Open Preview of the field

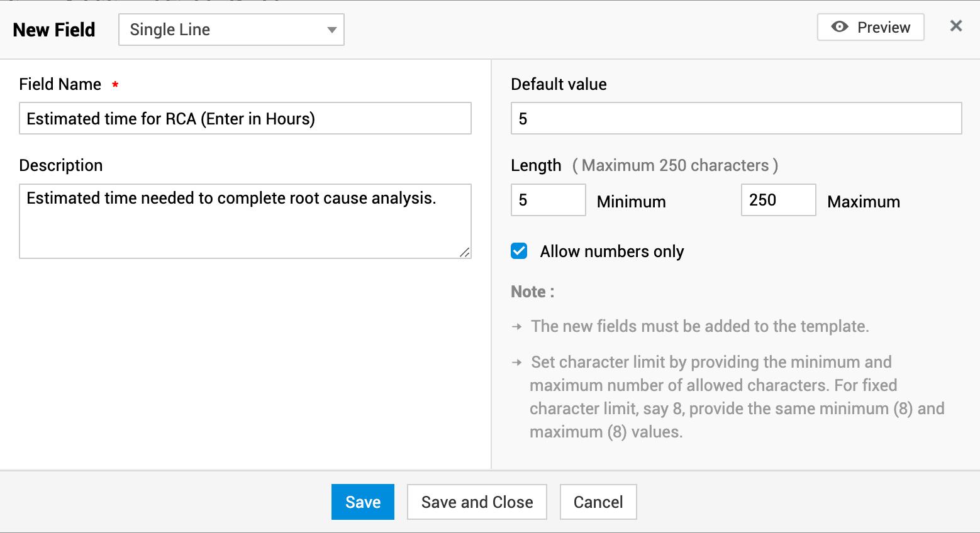click(x=871, y=27)
